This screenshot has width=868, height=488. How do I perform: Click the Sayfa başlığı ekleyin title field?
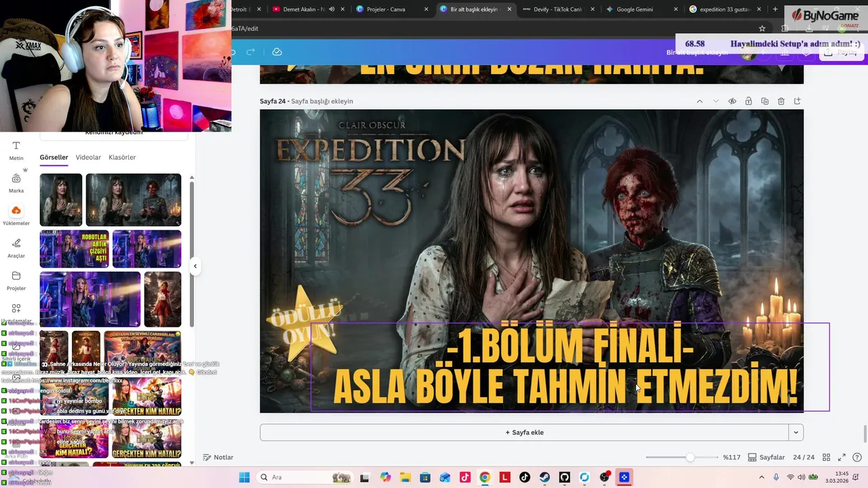click(322, 101)
